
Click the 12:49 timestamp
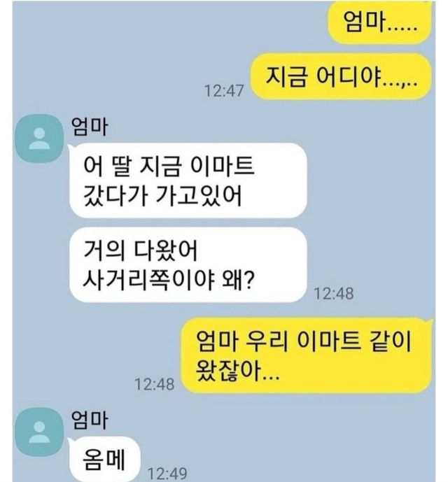pos(167,474)
